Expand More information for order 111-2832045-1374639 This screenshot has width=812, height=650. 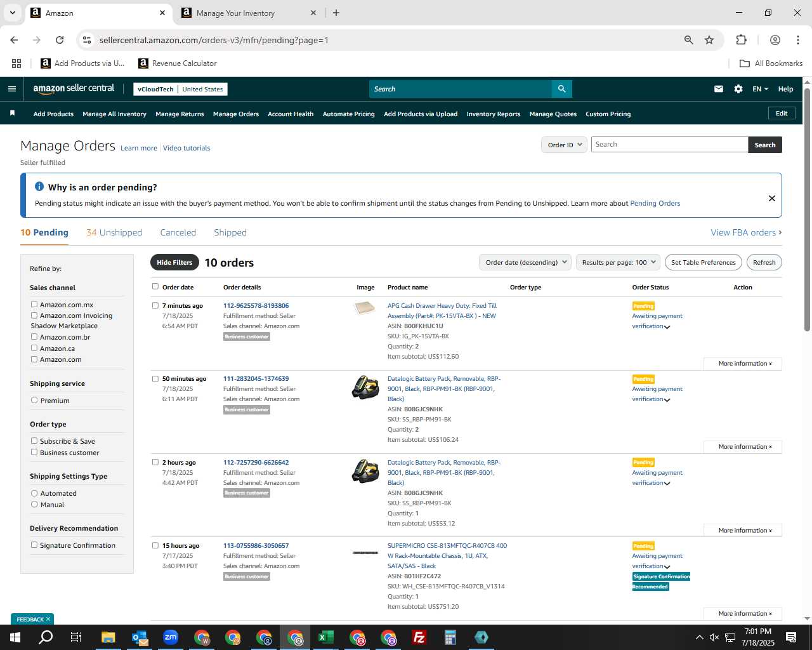743,447
